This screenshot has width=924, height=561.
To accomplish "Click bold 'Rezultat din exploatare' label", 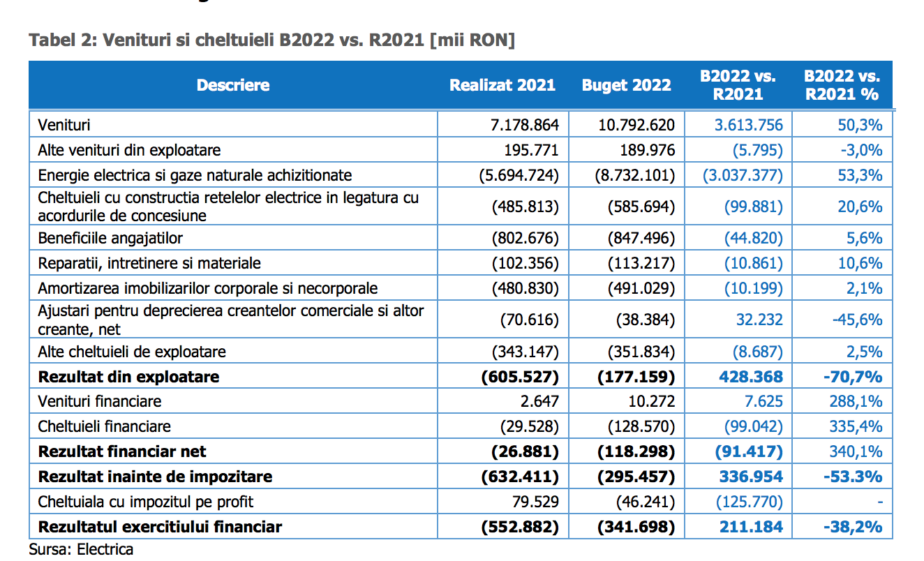I will coord(128,377).
